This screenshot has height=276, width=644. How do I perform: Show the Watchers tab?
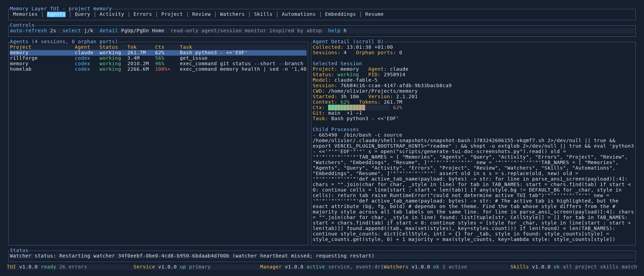(x=232, y=14)
